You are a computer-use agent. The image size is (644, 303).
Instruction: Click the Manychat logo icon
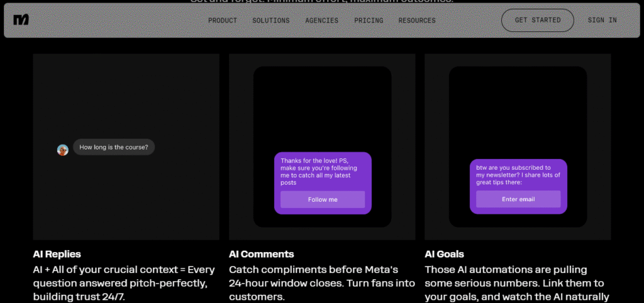[x=21, y=20]
